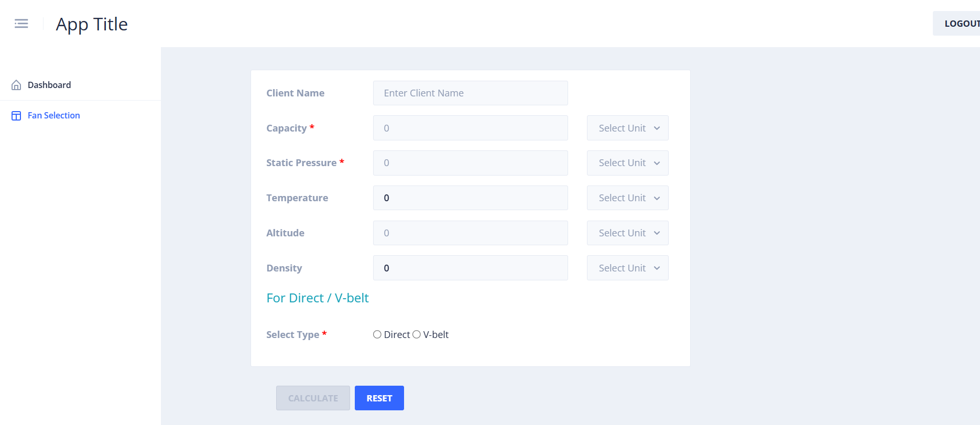Focus the Temperature value field
The width and height of the screenshot is (980, 425).
pyautogui.click(x=470, y=198)
